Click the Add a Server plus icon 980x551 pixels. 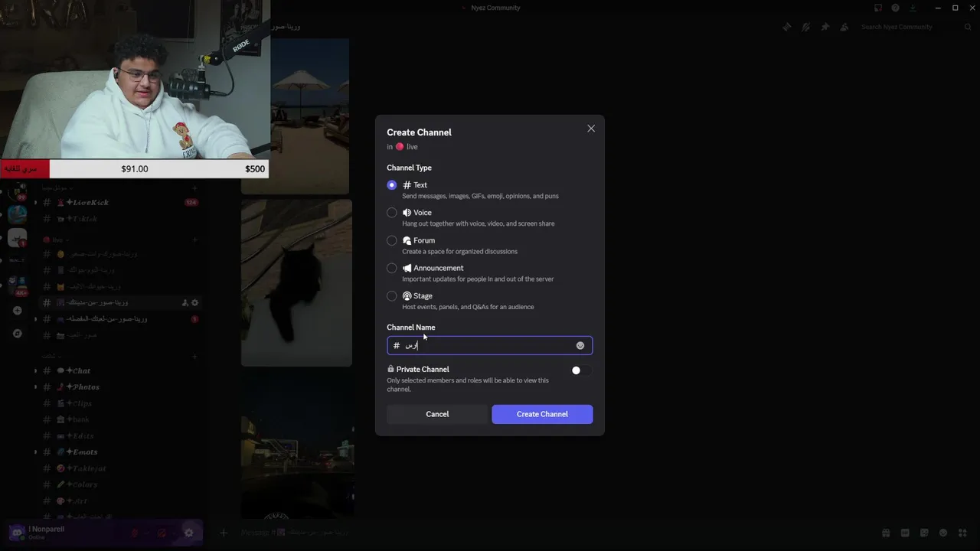pos(17,311)
